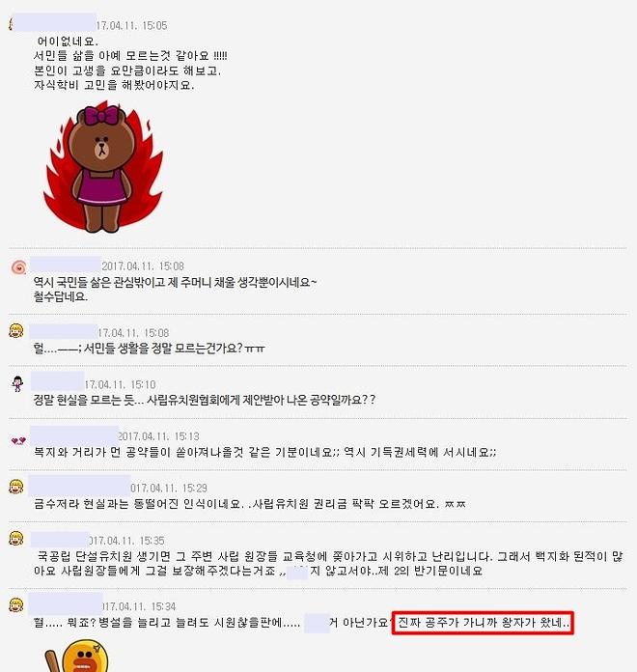Click the blurred username at 2017.04.11. 15:08
Image resolution: width=637 pixels, height=672 pixels.
coord(66,265)
